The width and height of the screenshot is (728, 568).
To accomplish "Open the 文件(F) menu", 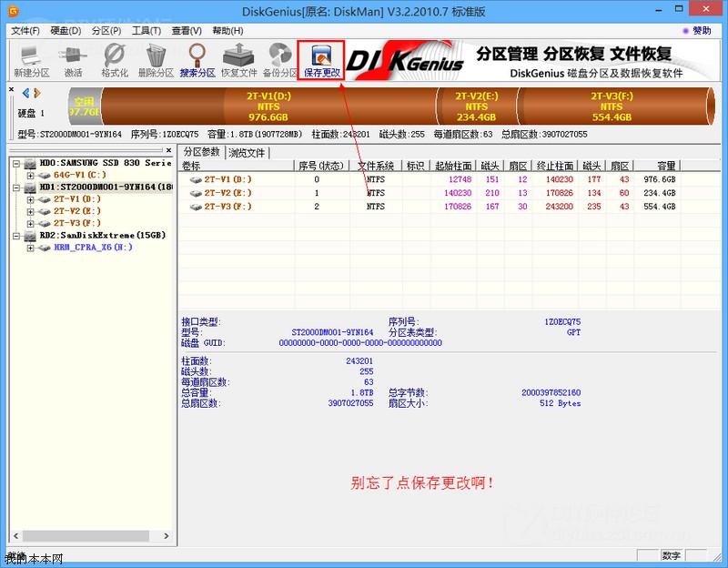I will point(25,31).
